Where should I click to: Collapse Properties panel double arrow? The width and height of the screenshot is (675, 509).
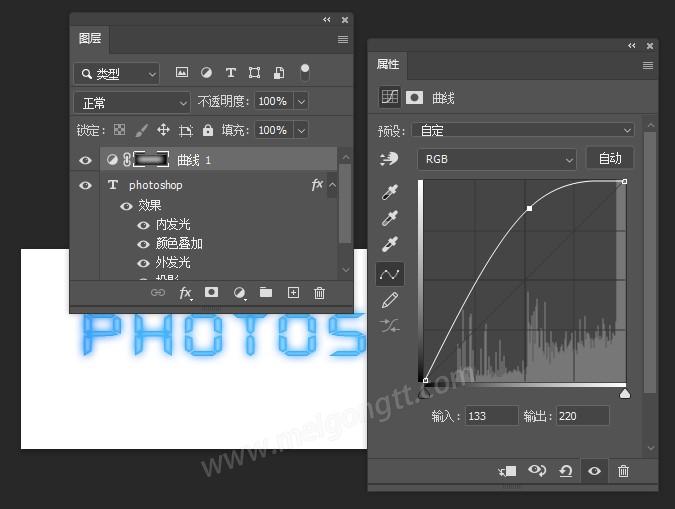pyautogui.click(x=632, y=46)
